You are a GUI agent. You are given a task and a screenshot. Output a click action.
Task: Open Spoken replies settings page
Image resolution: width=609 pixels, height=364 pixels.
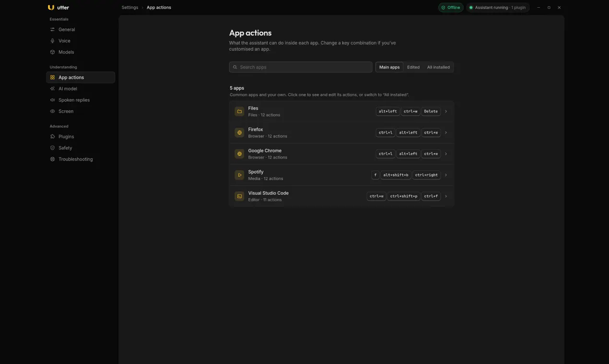click(x=81, y=100)
